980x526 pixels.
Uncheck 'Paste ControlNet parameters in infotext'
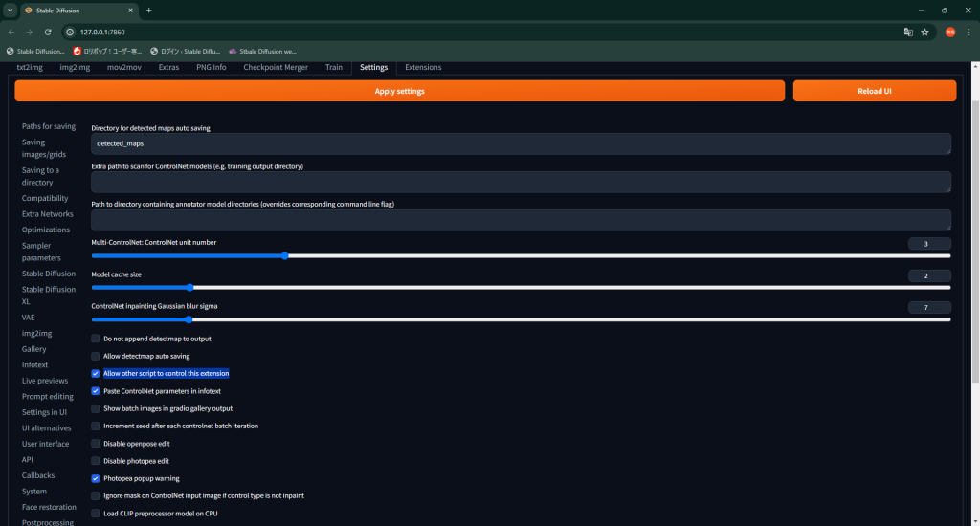click(96, 391)
